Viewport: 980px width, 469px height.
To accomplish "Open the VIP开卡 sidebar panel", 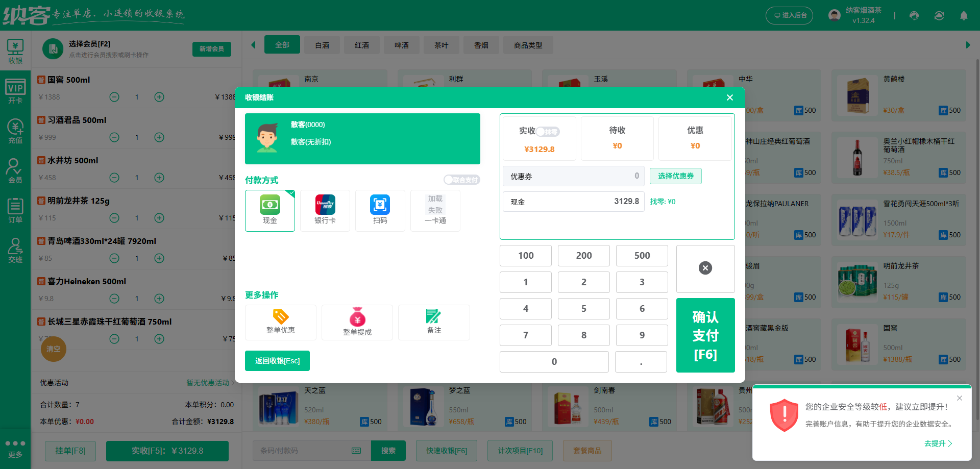I will [15, 91].
